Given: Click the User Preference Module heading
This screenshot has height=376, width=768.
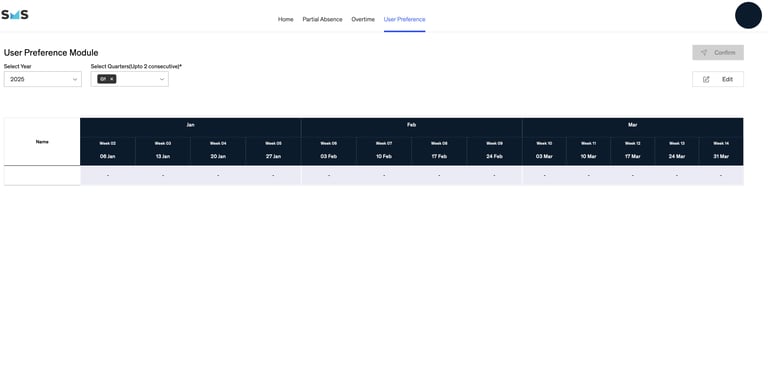Looking at the screenshot, I should click(51, 53).
